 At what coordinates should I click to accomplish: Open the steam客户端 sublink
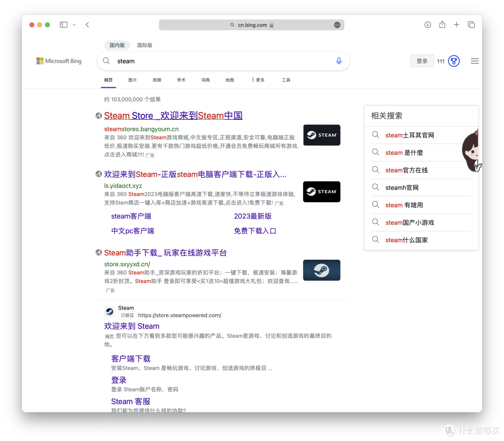[131, 216]
